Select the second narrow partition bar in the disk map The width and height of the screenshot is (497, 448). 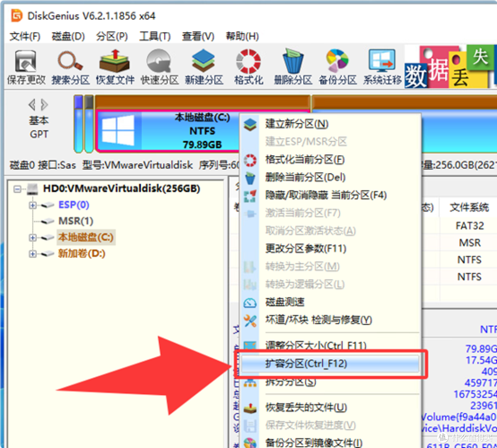click(89, 124)
